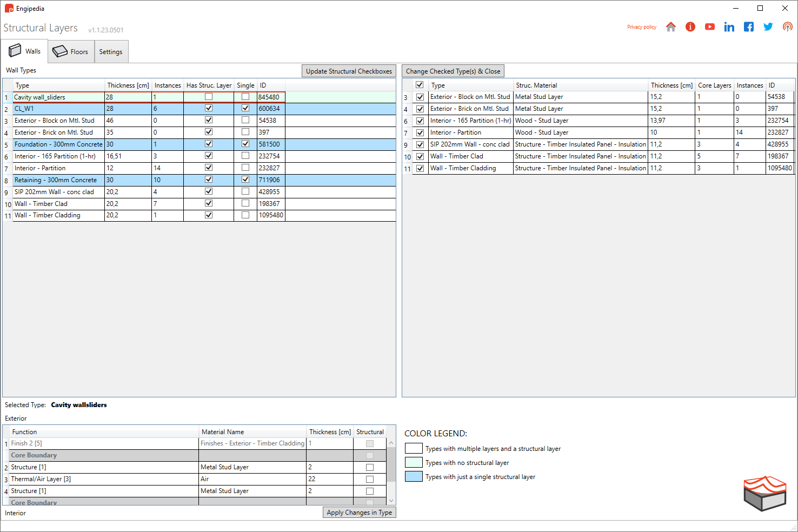Uncheck right table row Wall - Timber Clad
The image size is (798, 532).
(420, 156)
